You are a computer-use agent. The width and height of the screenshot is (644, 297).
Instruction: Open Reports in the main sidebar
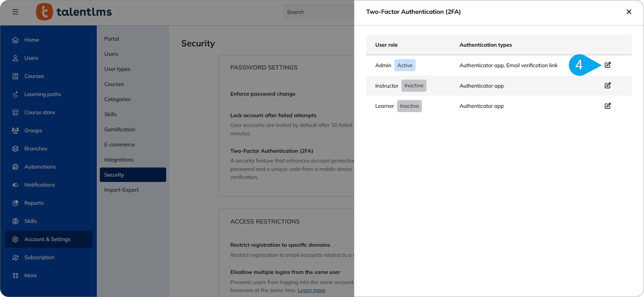click(34, 203)
